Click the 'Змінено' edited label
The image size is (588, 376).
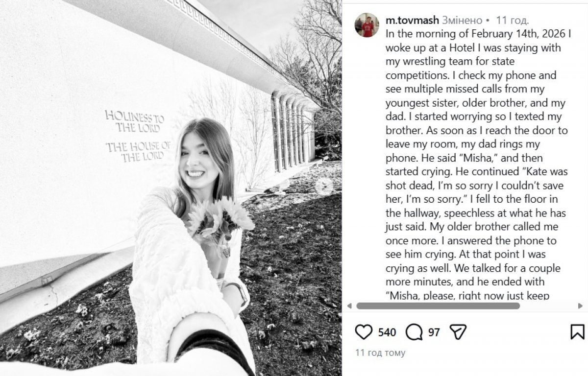[x=462, y=21]
